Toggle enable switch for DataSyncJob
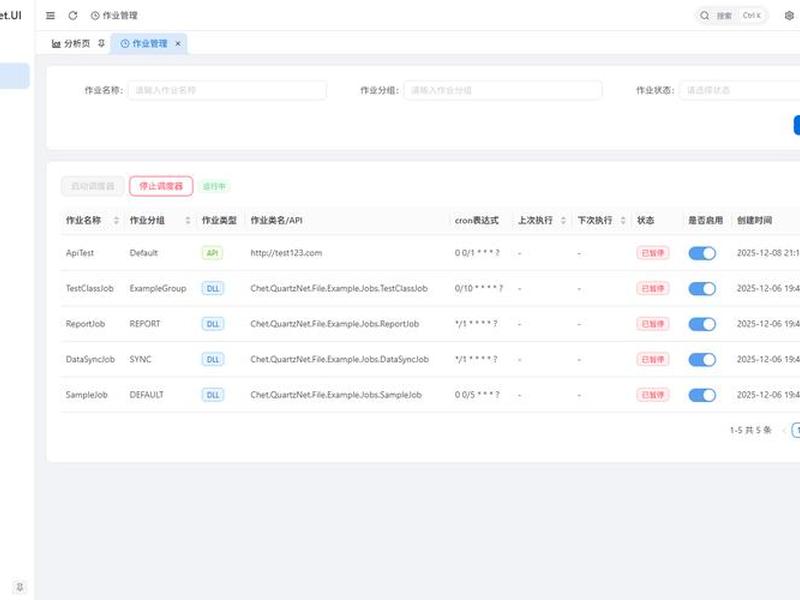This screenshot has height=600, width=800. click(702, 360)
